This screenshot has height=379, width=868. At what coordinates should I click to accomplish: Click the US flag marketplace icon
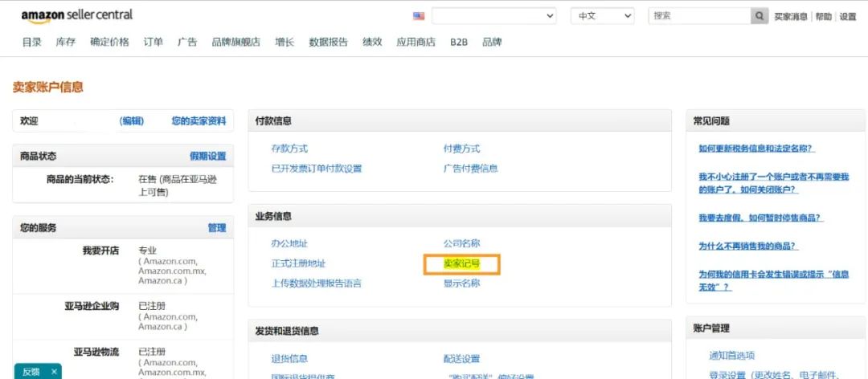[x=419, y=16]
